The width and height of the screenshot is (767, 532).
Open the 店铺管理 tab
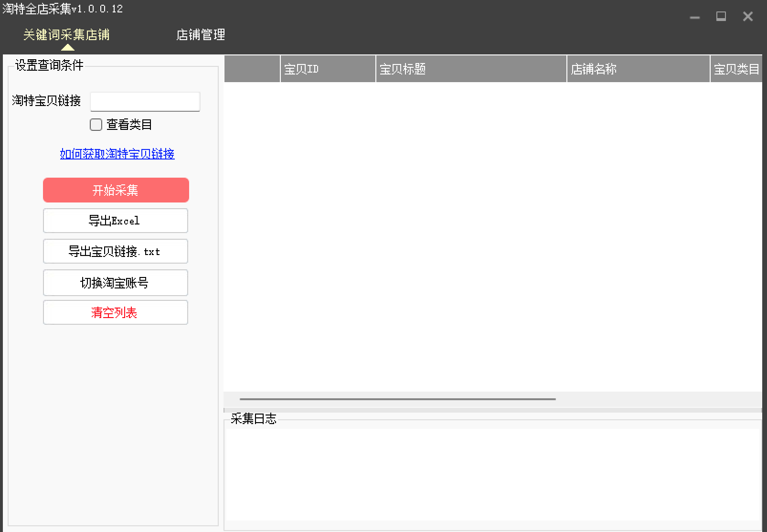tap(201, 35)
